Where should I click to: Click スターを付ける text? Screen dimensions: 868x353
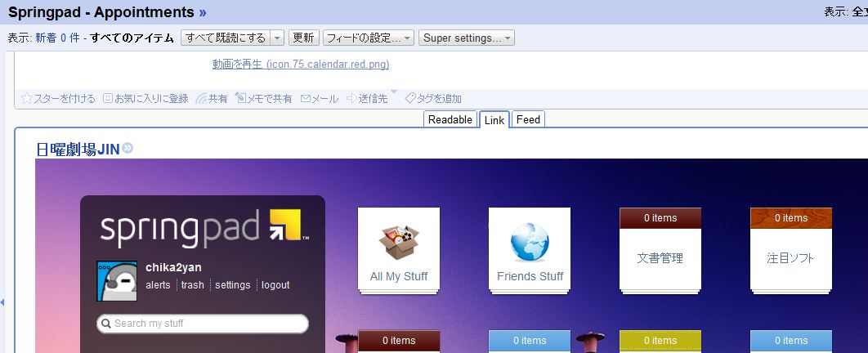click(x=65, y=99)
